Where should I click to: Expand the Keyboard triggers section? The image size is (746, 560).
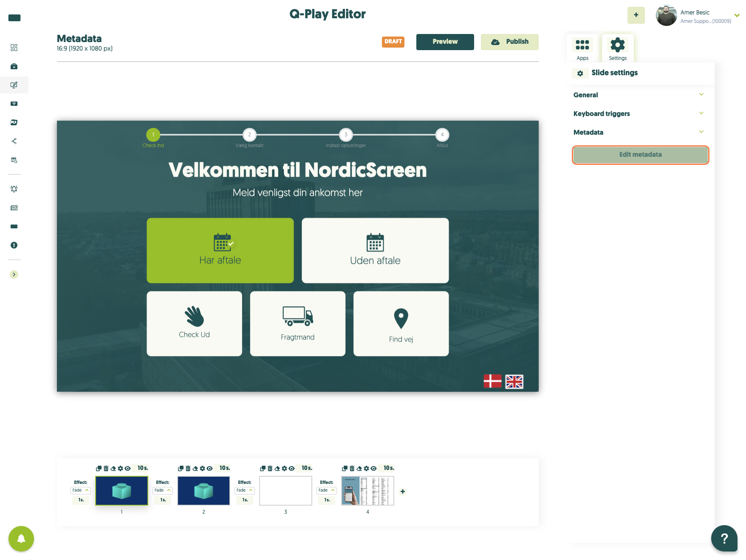click(x=638, y=114)
